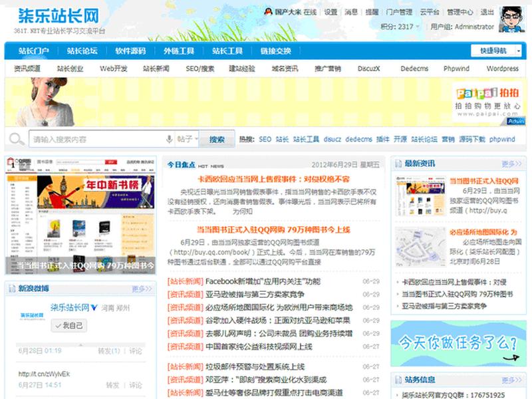Viewport: 532px width, 399px height.
Task: Open the DiscuzX submenu item
Action: (369, 68)
